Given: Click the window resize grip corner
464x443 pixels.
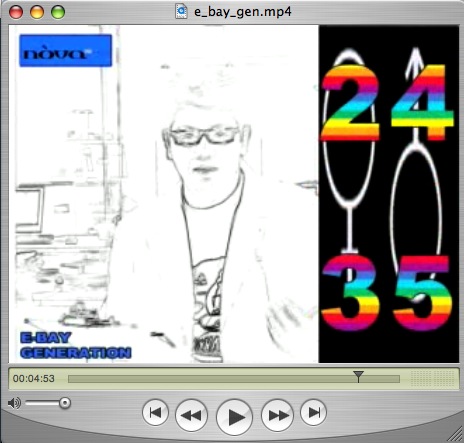Looking at the screenshot, I should pyautogui.click(x=455, y=434).
